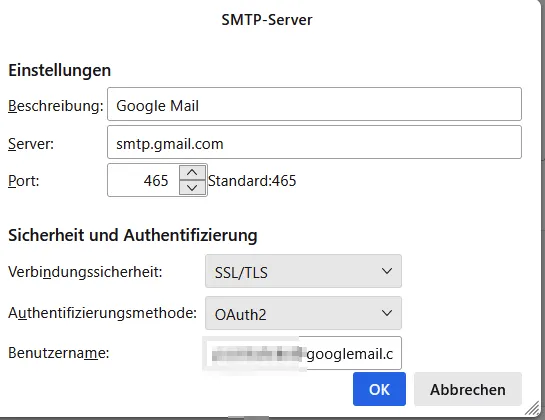Confirm the settings with OK

379,389
